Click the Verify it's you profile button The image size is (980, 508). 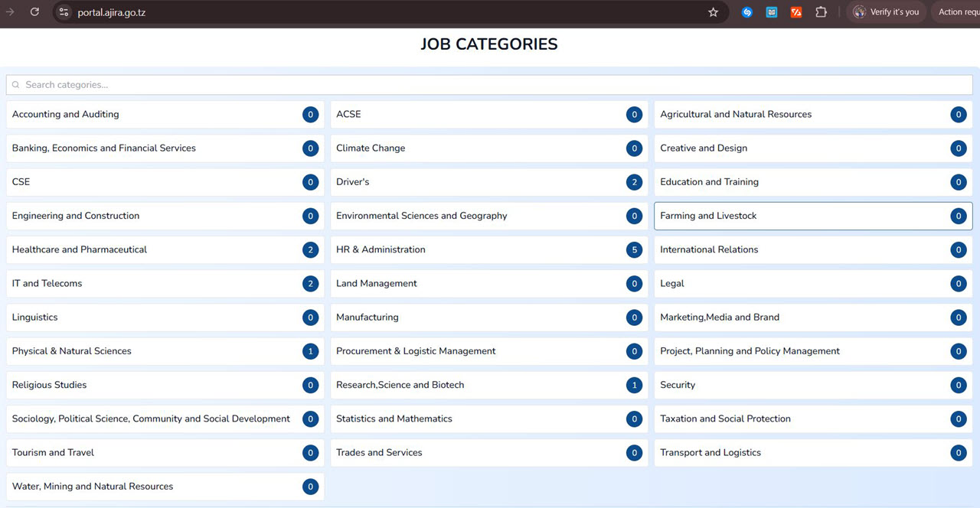tap(886, 12)
